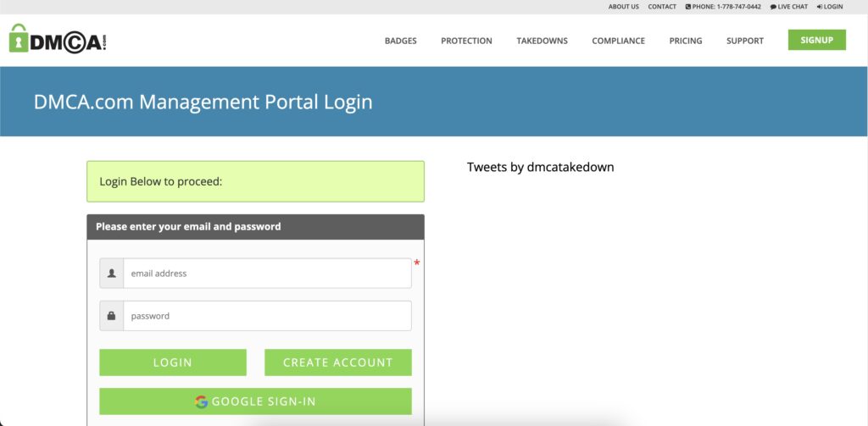
Task: Open the About Us link
Action: [623, 7]
